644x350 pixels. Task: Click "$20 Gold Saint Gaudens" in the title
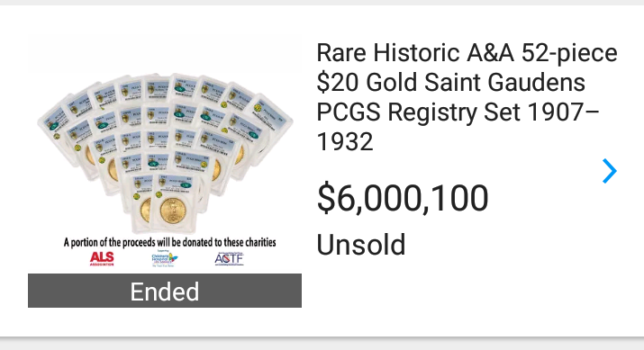[x=450, y=82]
